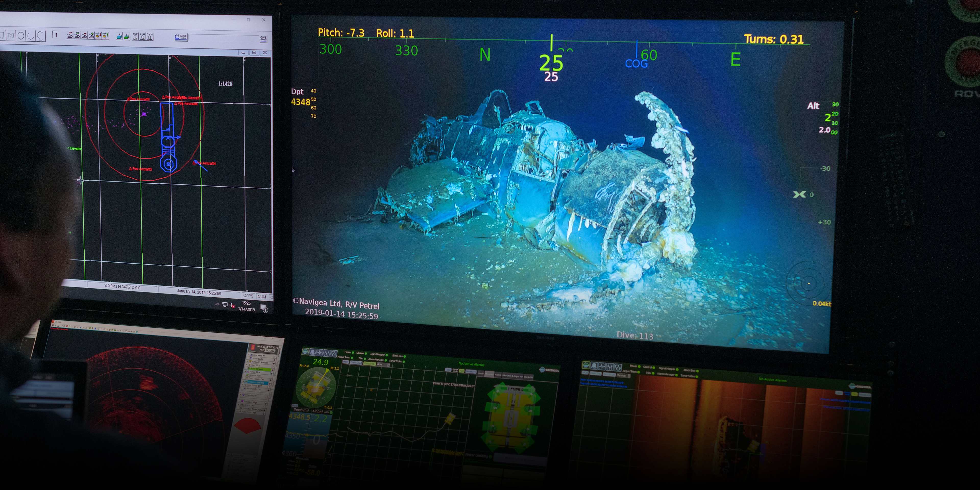Select the Pan mouse mode button

[461, 371]
